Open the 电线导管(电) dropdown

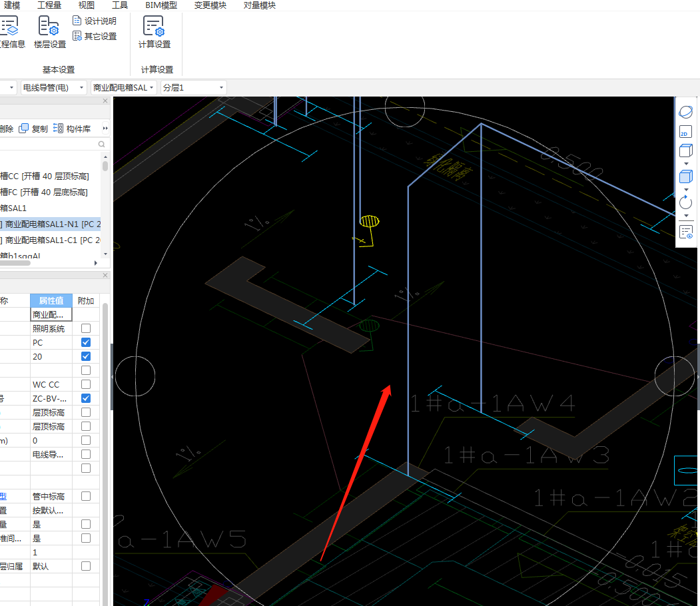coord(53,87)
